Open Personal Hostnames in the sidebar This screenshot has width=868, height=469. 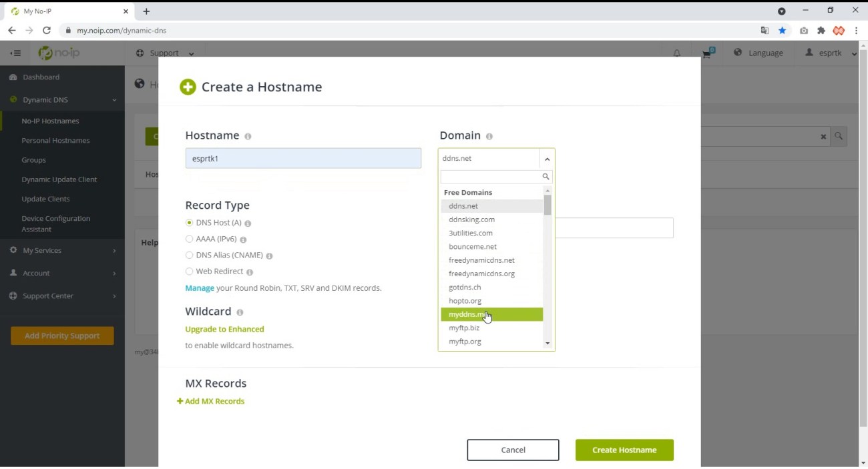click(x=55, y=141)
